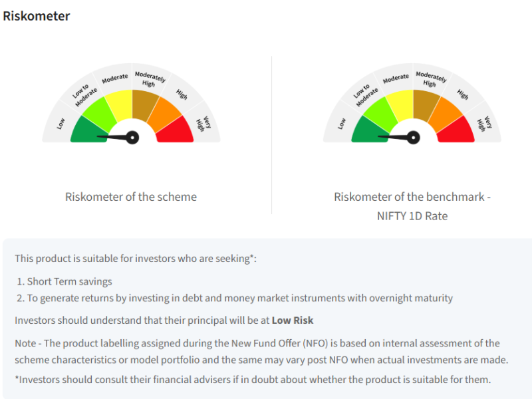
Task: Click the New Fund Offer note paragraph
Action: click(x=261, y=351)
